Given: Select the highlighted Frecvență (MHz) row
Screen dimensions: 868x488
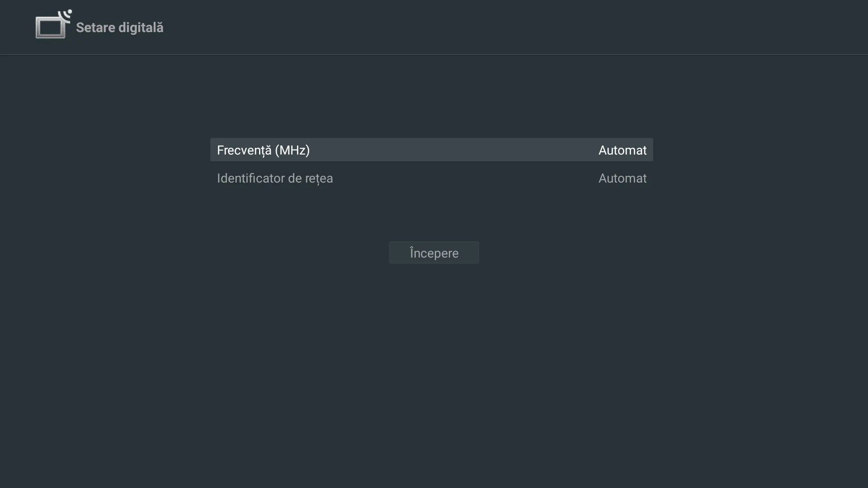Looking at the screenshot, I should (x=432, y=150).
